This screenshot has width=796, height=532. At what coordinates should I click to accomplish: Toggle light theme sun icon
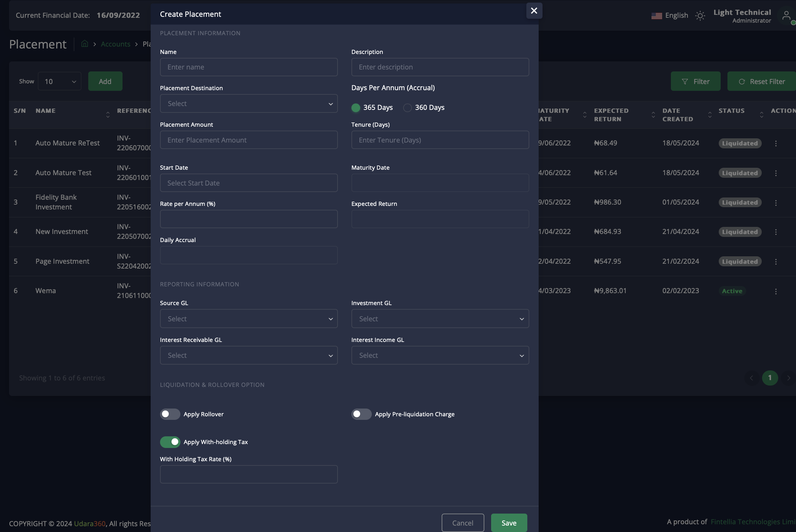click(700, 16)
